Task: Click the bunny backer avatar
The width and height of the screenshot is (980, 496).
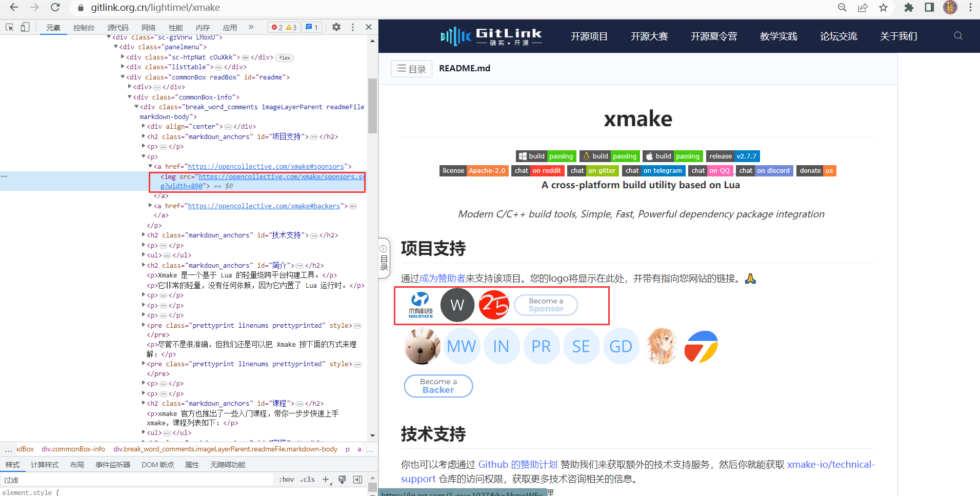Action: click(423, 346)
